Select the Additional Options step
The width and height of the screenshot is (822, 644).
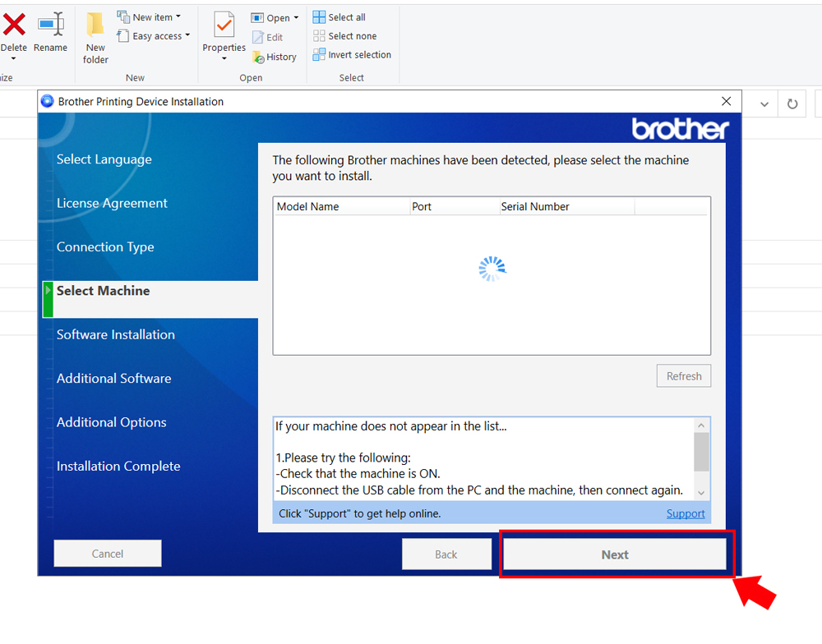pos(111,422)
